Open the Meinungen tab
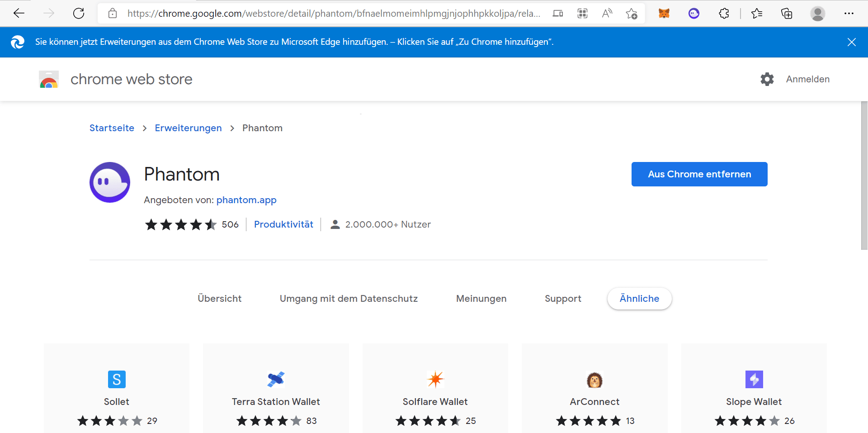The image size is (868, 433). [481, 299]
